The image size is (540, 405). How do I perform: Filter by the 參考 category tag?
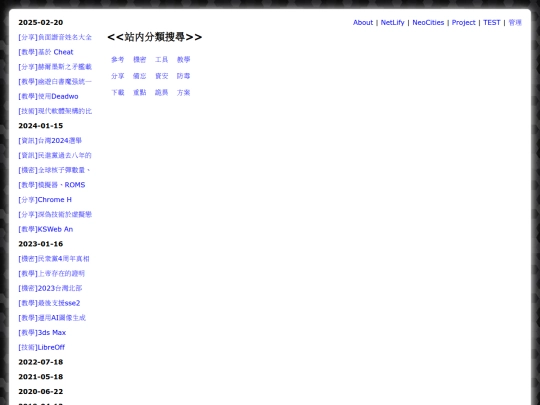[x=117, y=60]
